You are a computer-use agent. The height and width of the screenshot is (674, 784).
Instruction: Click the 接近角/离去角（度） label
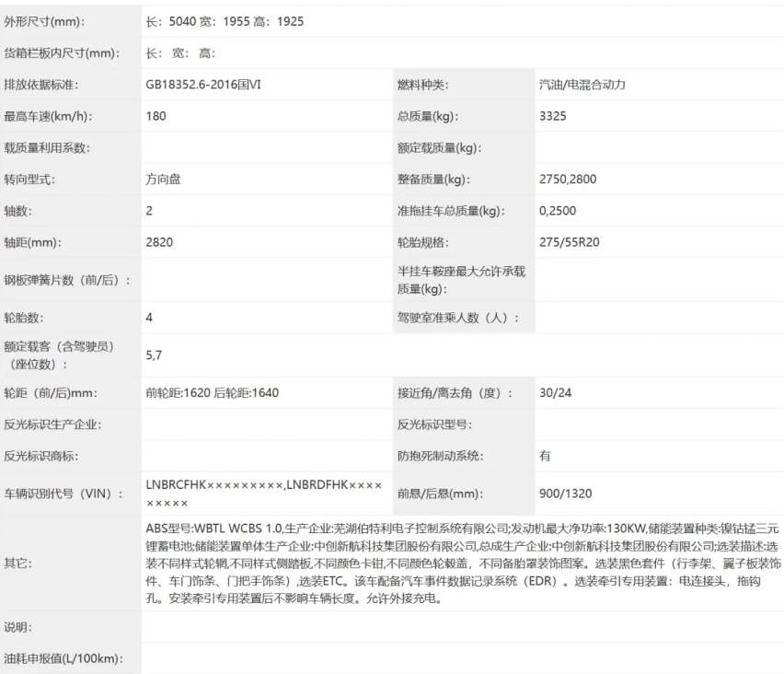pyautogui.click(x=455, y=393)
